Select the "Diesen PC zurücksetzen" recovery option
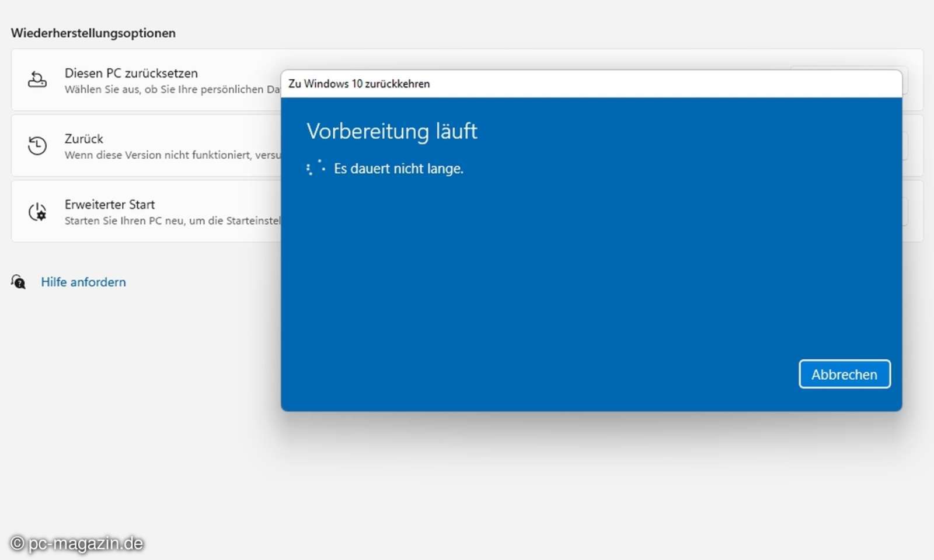The image size is (934, 560). tap(131, 73)
